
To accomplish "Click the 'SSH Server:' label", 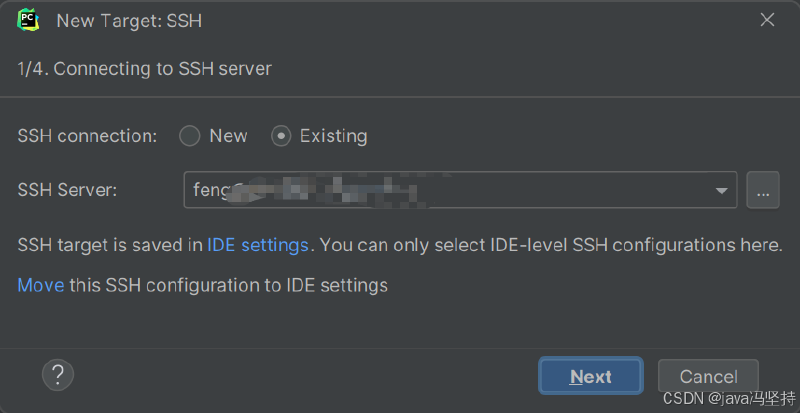I will 67,190.
